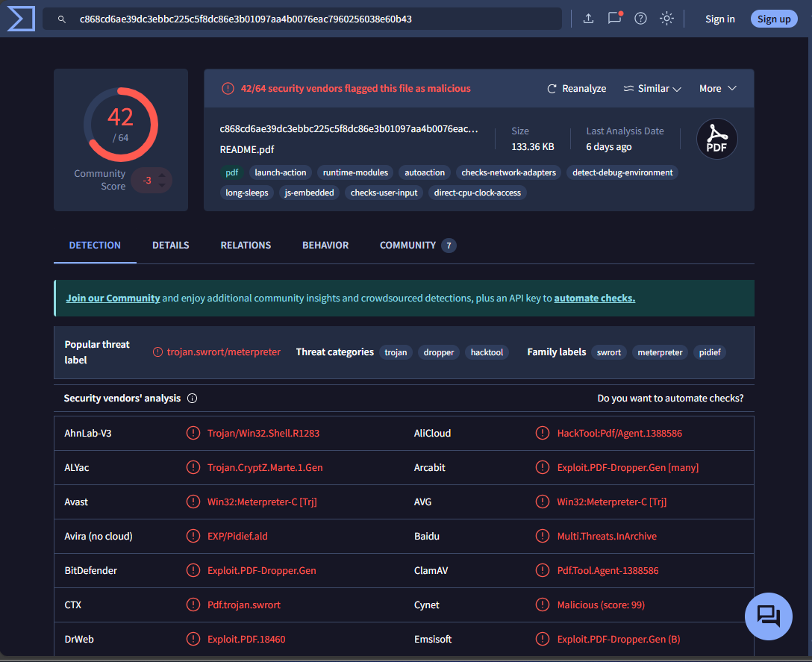Image resolution: width=812 pixels, height=662 pixels.
Task: Click the warning icon in ALYac row
Action: (193, 467)
